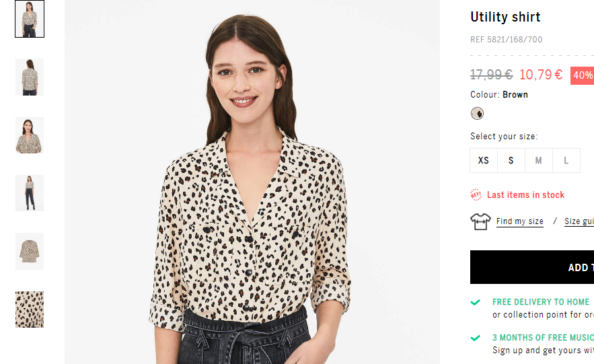Select size M
This screenshot has height=364, width=594.
click(538, 161)
